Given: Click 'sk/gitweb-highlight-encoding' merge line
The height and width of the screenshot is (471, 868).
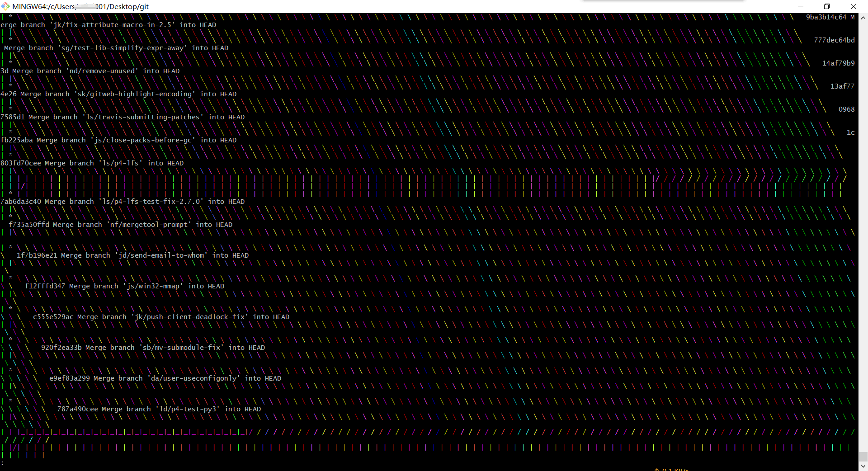Looking at the screenshot, I should pos(118,94).
